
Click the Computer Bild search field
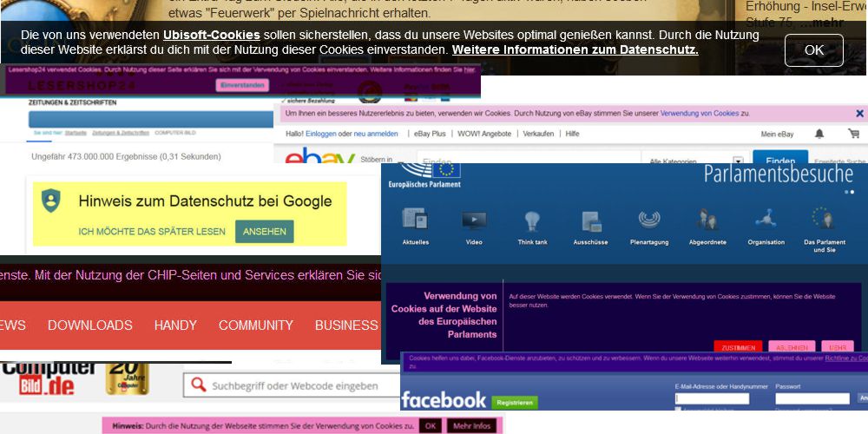(292, 385)
